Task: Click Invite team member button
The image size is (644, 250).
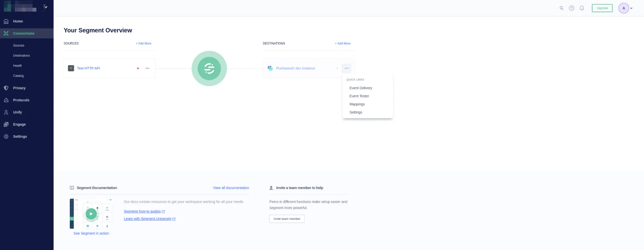Action: (x=287, y=219)
